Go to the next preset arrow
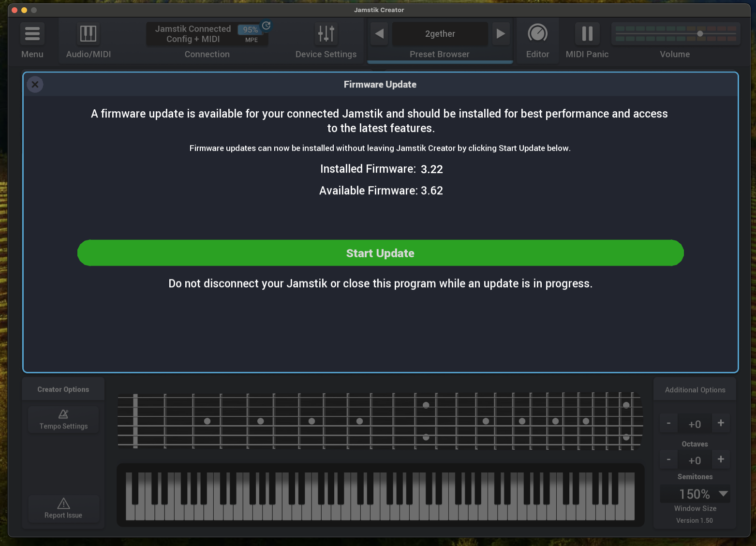 click(501, 34)
